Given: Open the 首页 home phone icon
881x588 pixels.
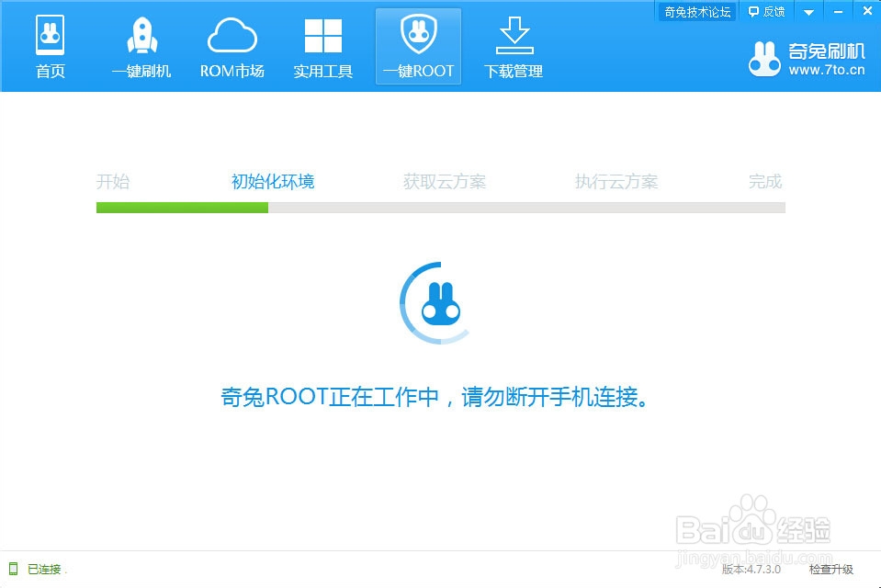Looking at the screenshot, I should click(50, 35).
